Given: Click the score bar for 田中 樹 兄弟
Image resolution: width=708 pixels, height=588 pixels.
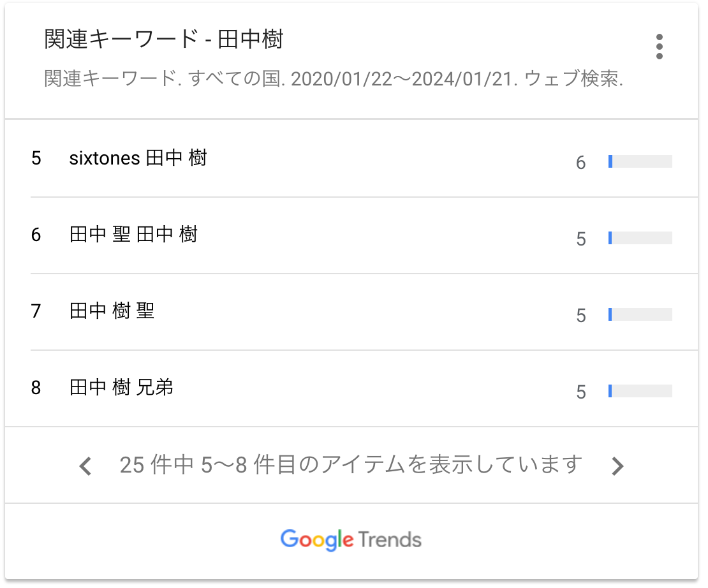Looking at the screenshot, I should tap(640, 391).
